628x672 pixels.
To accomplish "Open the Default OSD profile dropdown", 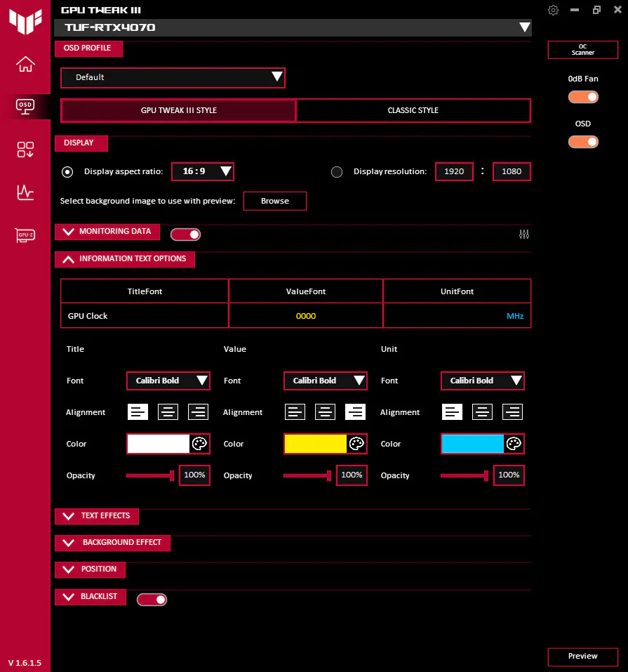I will 173,77.
